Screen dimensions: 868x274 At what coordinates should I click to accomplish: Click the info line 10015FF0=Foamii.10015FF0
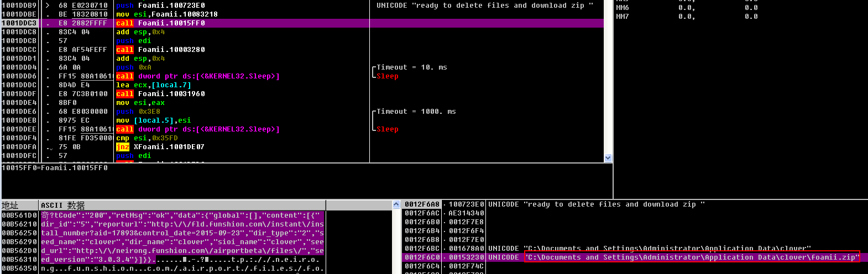(55, 168)
